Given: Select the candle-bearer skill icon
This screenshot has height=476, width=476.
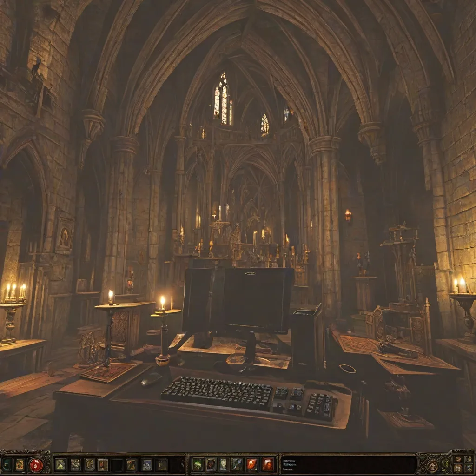Looking at the screenshot, I should tap(102, 465).
